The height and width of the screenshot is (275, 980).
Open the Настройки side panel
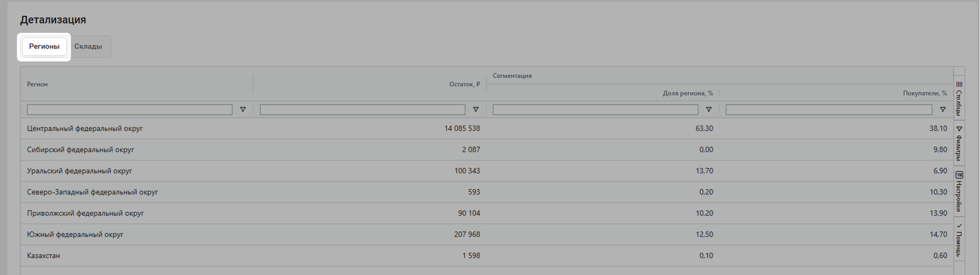tap(959, 192)
